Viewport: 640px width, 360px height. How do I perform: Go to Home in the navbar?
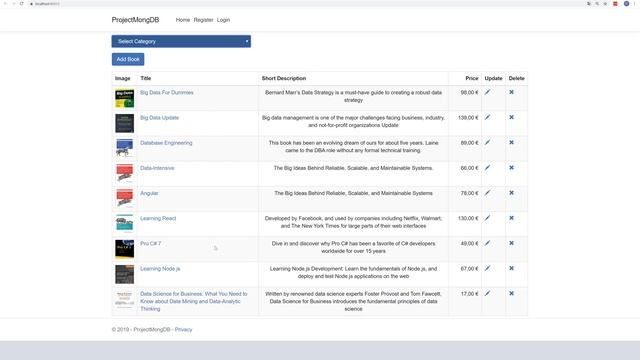[183, 20]
